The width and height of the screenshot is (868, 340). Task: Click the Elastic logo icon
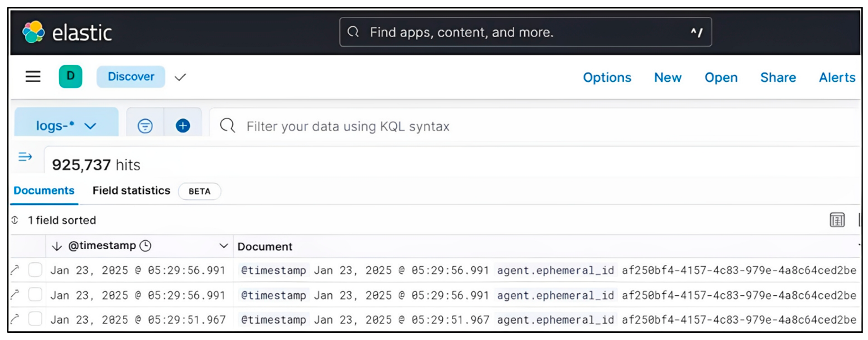33,32
